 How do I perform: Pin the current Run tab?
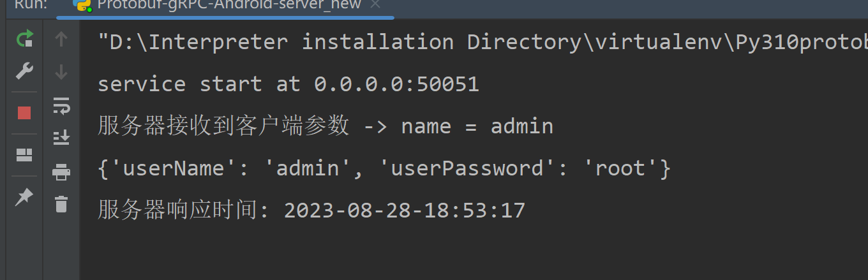24,197
